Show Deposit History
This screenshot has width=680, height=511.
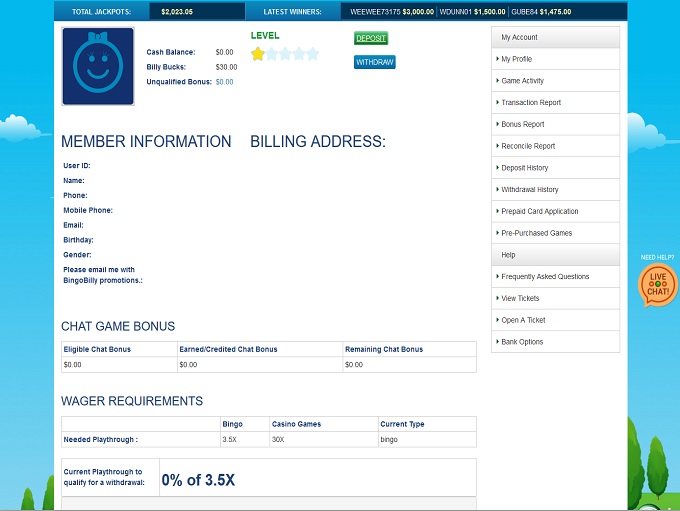pyautogui.click(x=524, y=168)
